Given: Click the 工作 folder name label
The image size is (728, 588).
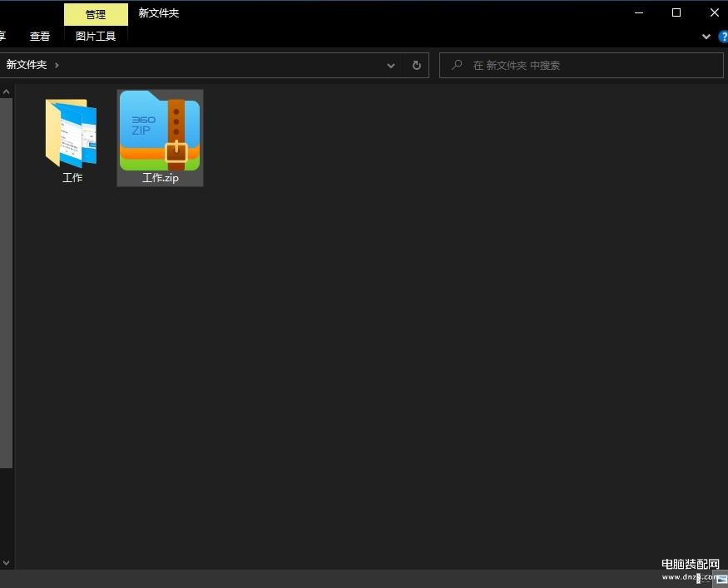Looking at the screenshot, I should pos(72,178).
